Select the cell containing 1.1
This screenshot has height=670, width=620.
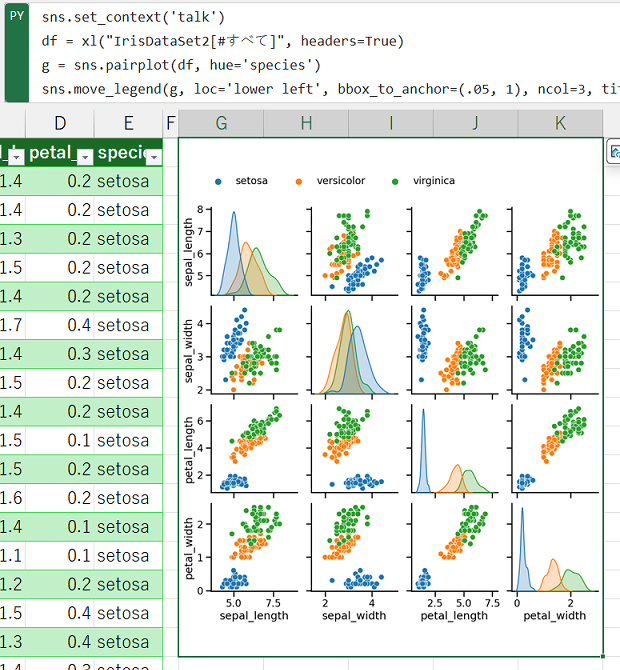tap(12, 555)
